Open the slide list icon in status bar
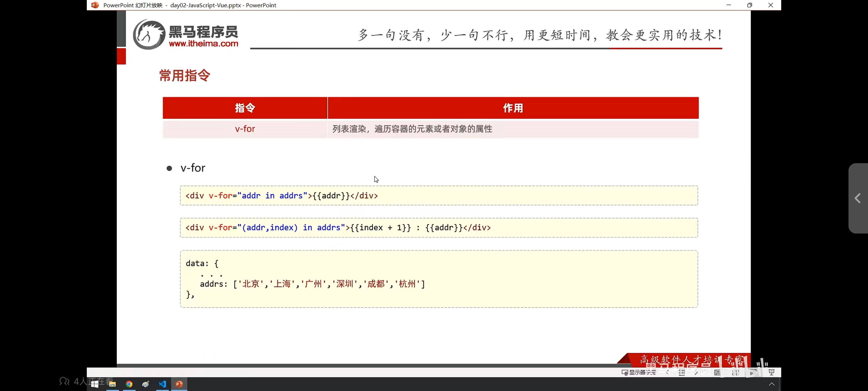868x391 pixels. [682, 373]
